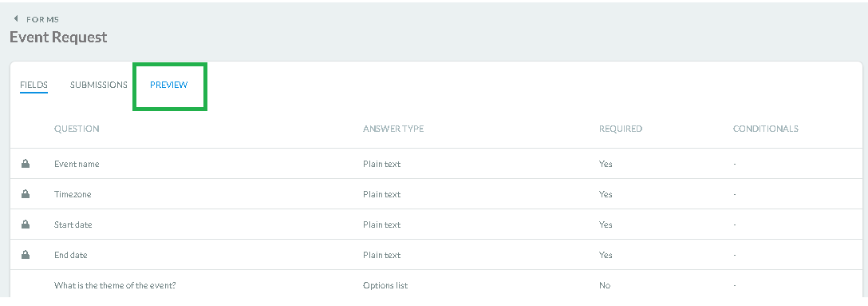The height and width of the screenshot is (306, 868).
Task: Click the lock icon beside Start date
Action: coord(25,225)
